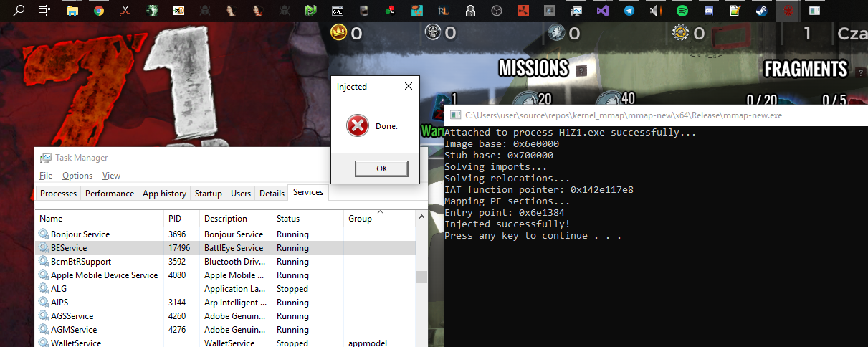Close the Injected message dialog
This screenshot has width=868, height=347.
tap(409, 86)
